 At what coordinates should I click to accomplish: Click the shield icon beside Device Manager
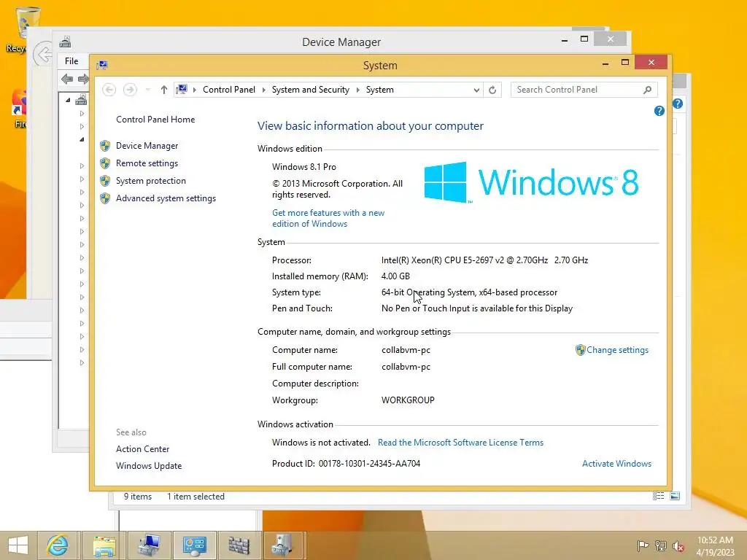pyautogui.click(x=105, y=146)
